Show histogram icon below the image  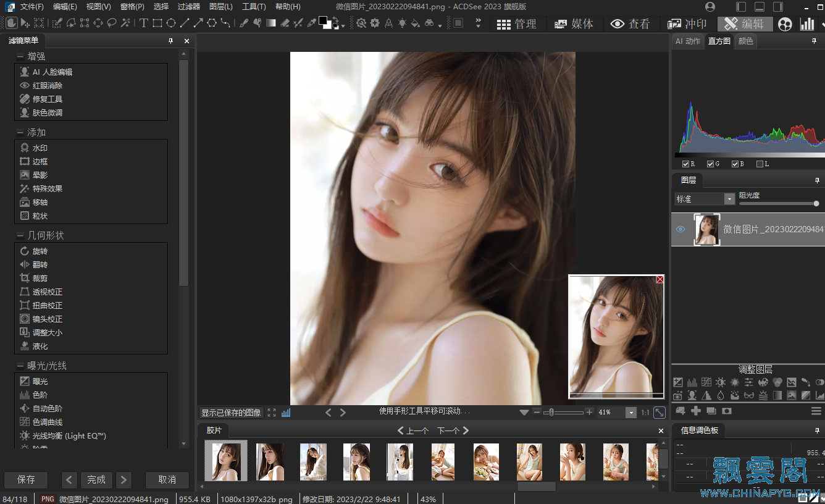point(286,413)
